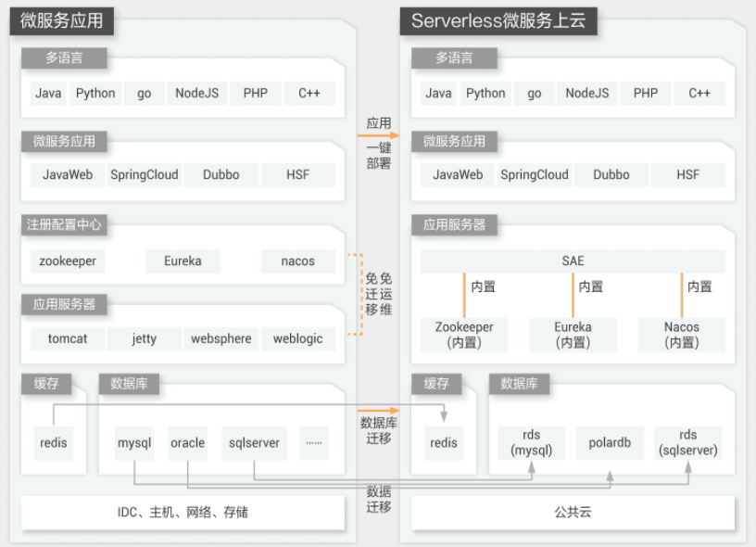This screenshot has height=547, width=756.
Task: Click redis in the left 微服务应用 panel
Action: click(x=54, y=443)
